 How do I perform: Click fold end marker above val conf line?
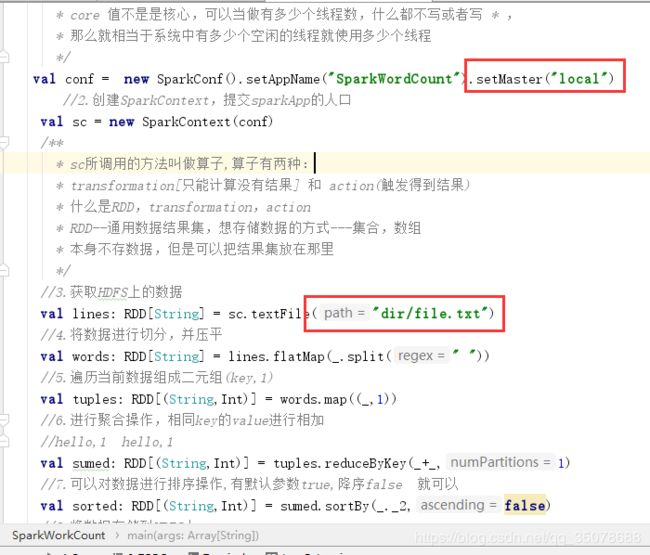4,57
